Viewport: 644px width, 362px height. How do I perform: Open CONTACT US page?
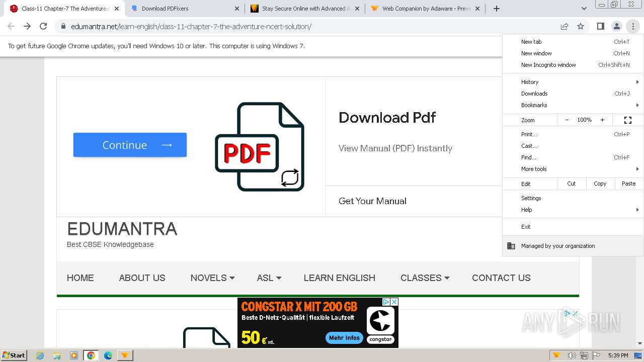[501, 278]
